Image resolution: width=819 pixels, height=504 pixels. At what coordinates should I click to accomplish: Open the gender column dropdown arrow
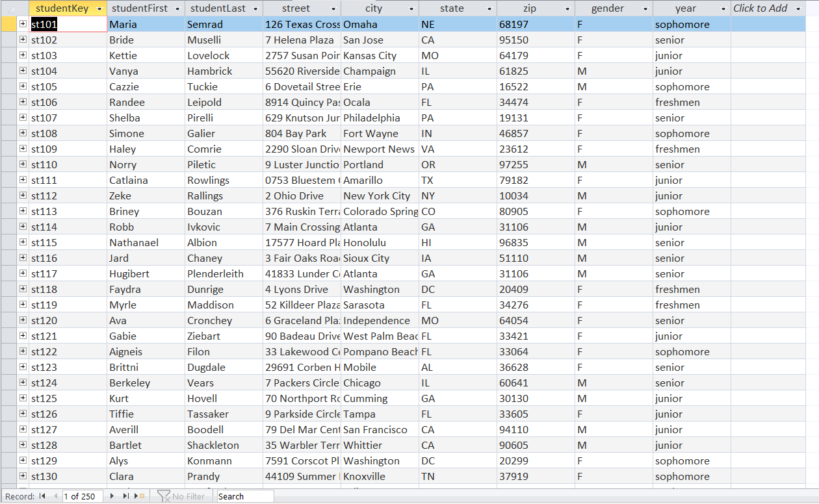point(647,8)
